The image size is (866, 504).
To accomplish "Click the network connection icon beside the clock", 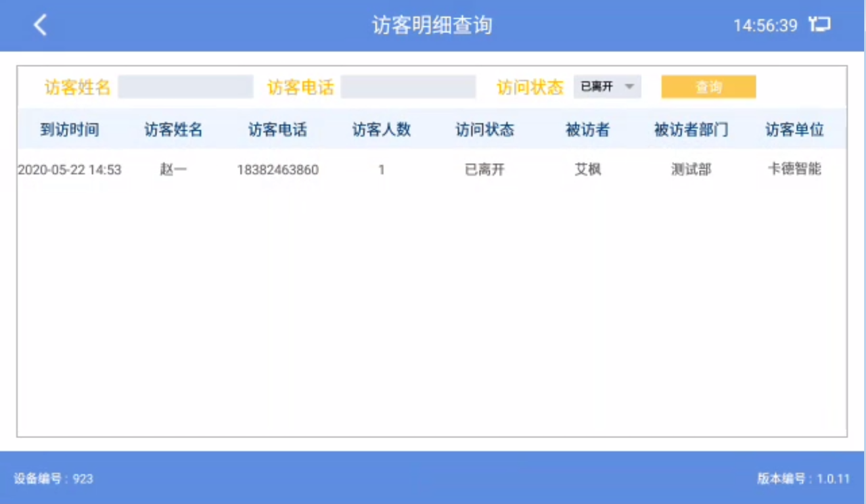I will [819, 25].
